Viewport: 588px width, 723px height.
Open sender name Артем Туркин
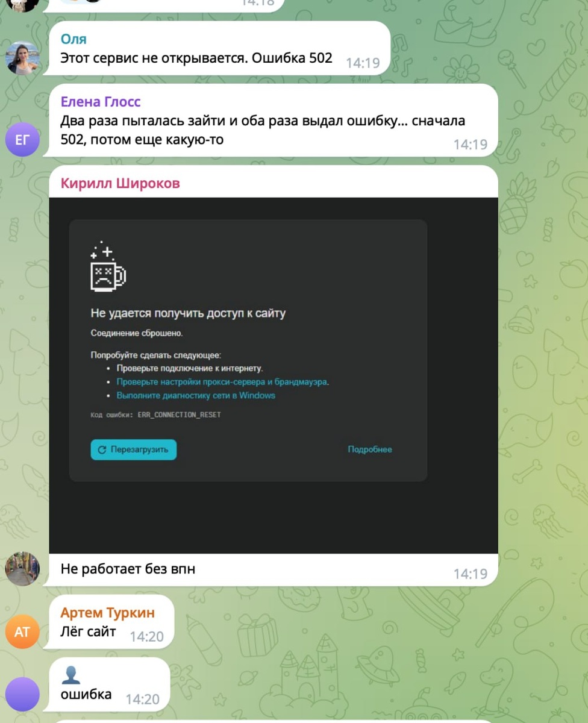(x=107, y=613)
